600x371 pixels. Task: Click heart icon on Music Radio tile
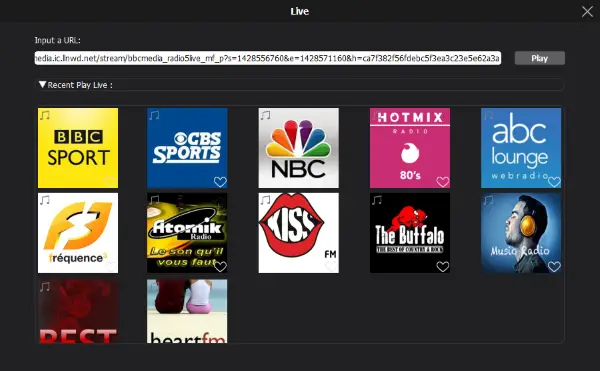click(x=554, y=267)
